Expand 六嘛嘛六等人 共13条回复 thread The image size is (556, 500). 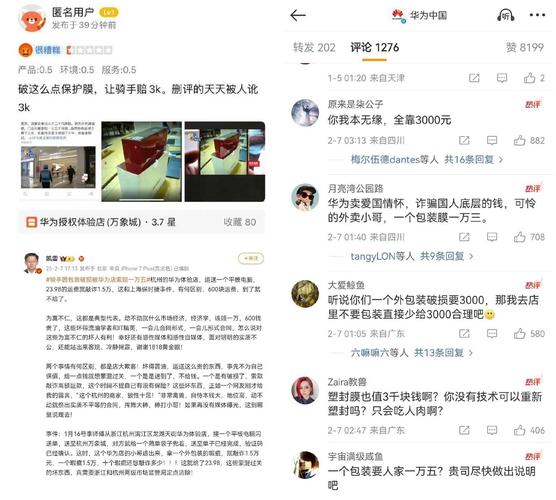[x=412, y=352]
